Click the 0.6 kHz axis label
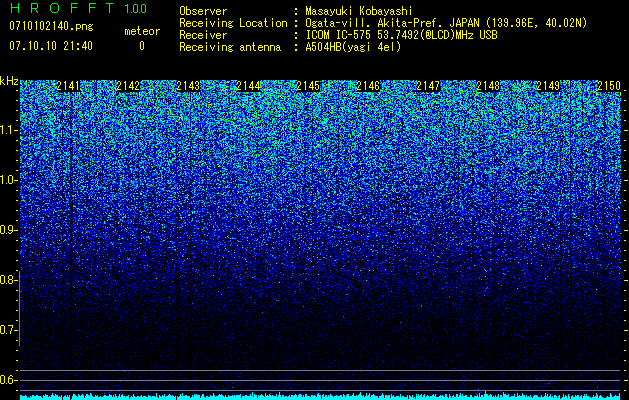Image resolution: width=629 pixels, height=400 pixels. click(x=8, y=380)
